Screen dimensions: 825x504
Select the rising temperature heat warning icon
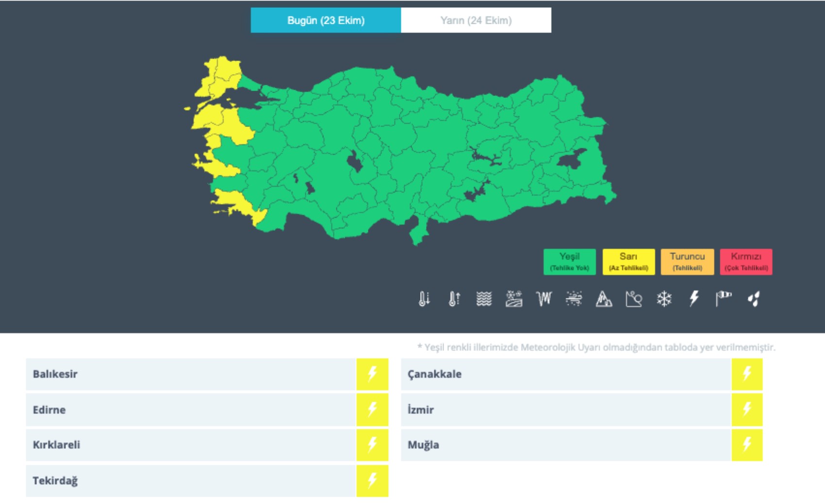tap(454, 299)
